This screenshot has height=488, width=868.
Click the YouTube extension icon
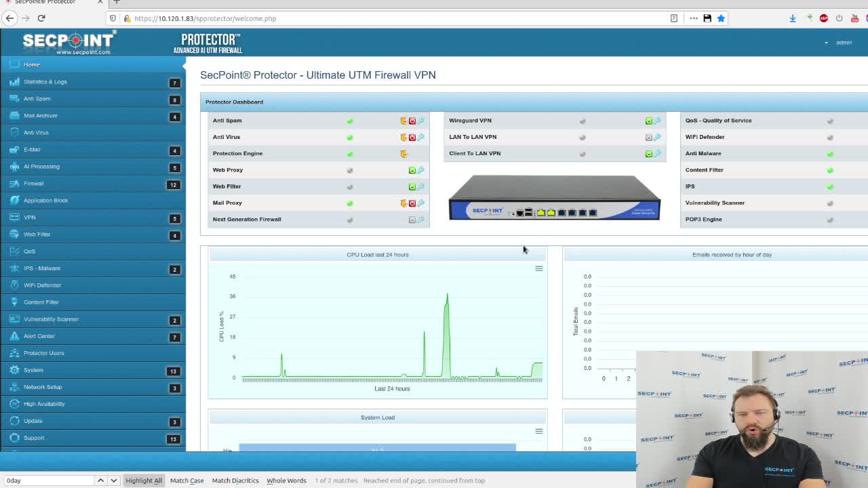[x=854, y=18]
